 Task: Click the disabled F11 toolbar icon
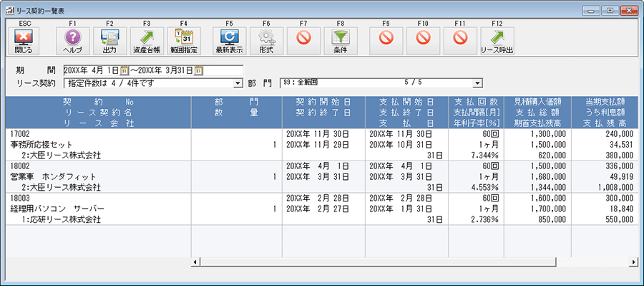click(x=460, y=42)
